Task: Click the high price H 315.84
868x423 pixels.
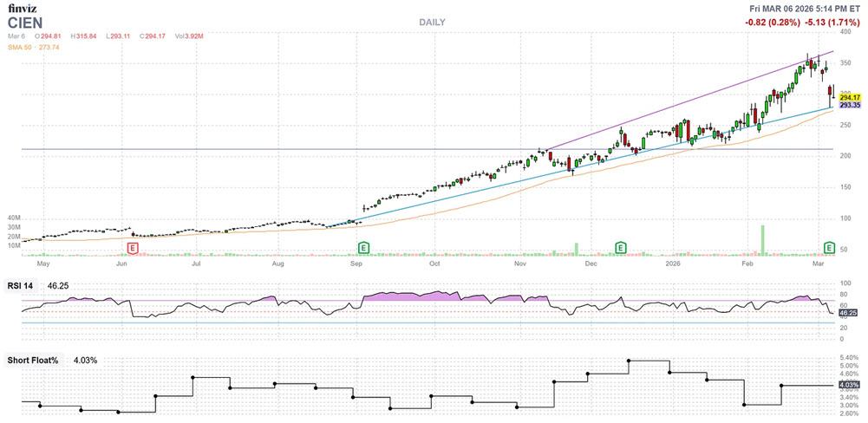Action: (x=83, y=36)
